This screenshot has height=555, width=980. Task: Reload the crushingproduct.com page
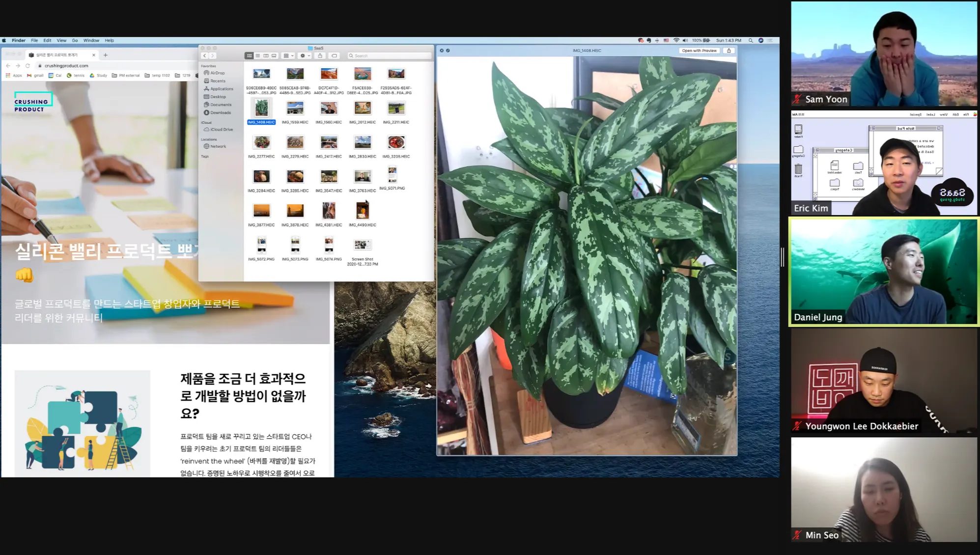(28, 65)
